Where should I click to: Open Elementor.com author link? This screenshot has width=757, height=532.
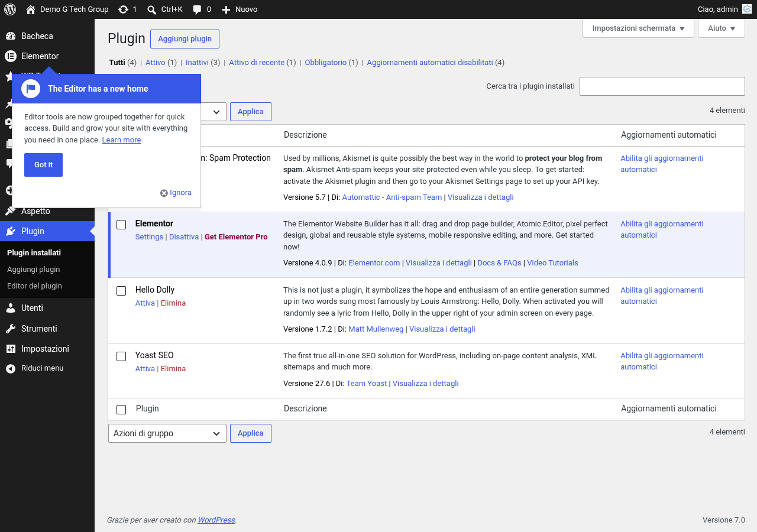tap(374, 263)
